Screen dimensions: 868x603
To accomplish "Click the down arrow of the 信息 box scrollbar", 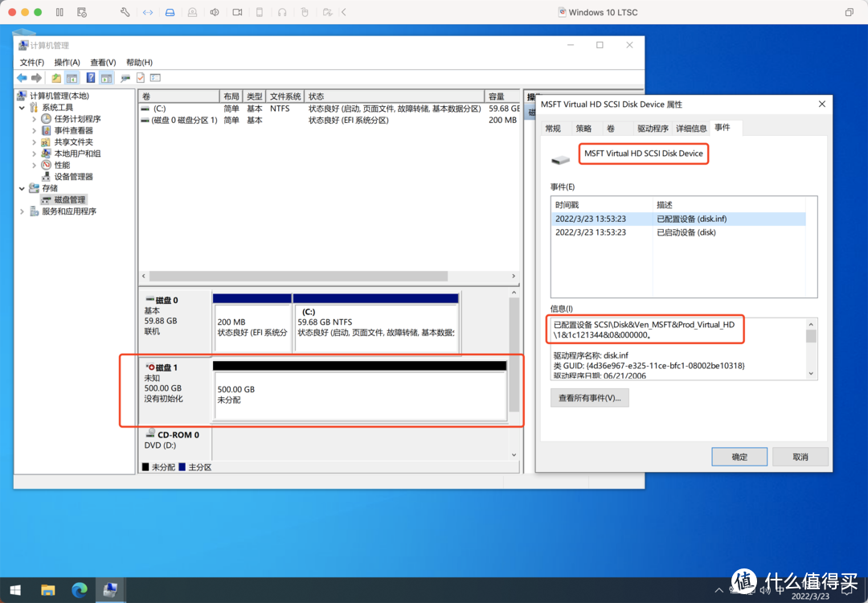I will [811, 374].
